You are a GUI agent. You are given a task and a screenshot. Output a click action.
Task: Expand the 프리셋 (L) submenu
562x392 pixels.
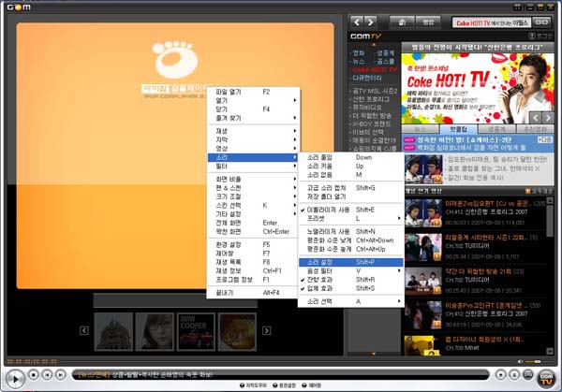(350, 218)
